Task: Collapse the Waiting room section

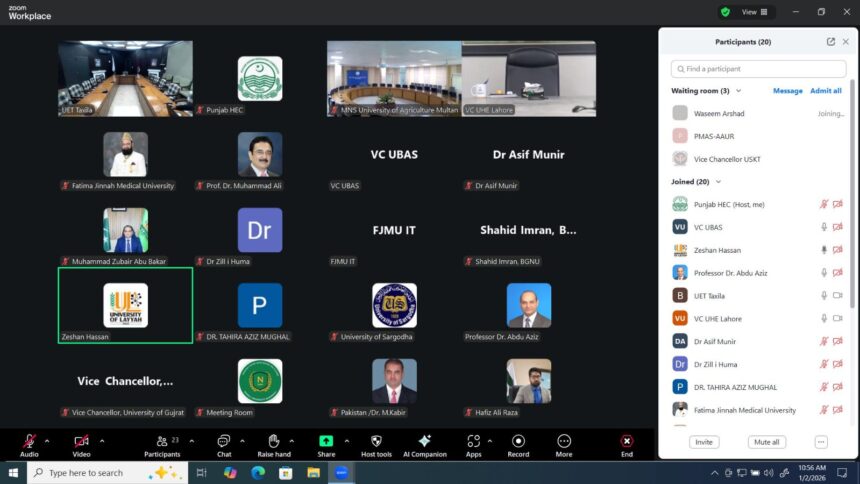Action: (738, 91)
